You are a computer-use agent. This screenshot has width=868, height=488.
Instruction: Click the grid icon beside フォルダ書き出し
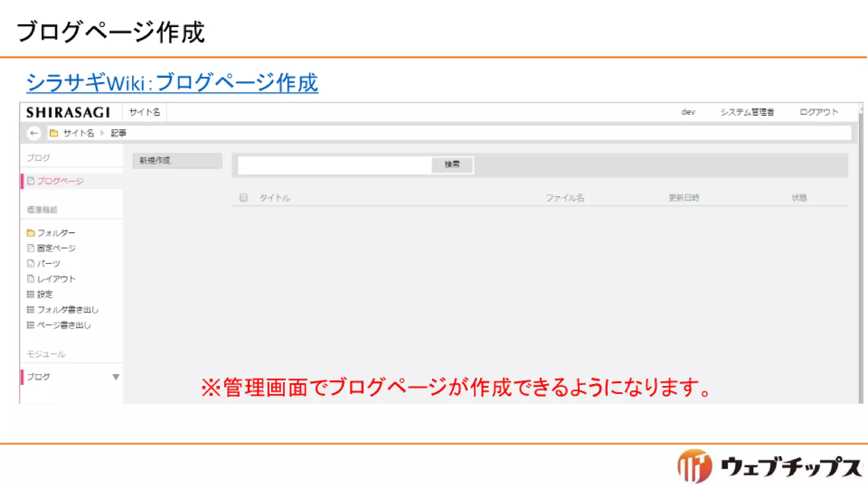[x=31, y=310]
